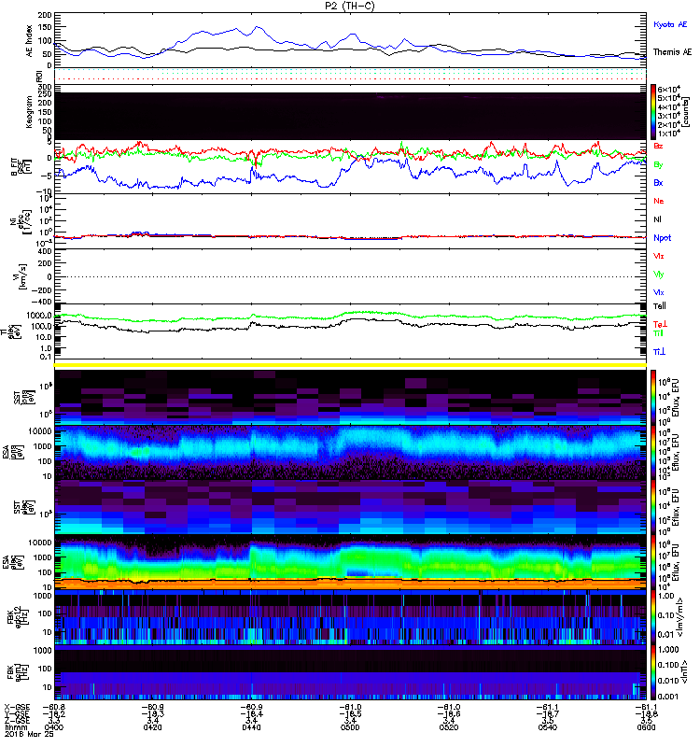This screenshot has height=747, width=700.
Task: Click the 'X-GSE' row label
Action: 17,707
